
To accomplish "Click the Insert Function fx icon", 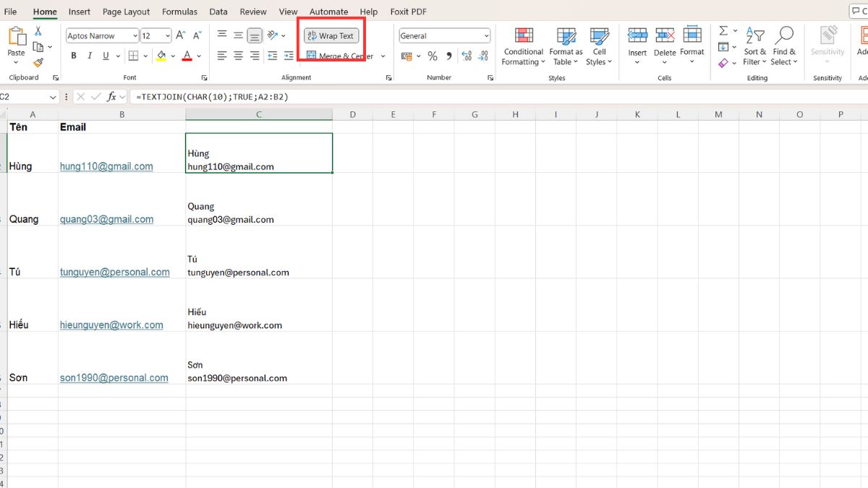I will 111,96.
